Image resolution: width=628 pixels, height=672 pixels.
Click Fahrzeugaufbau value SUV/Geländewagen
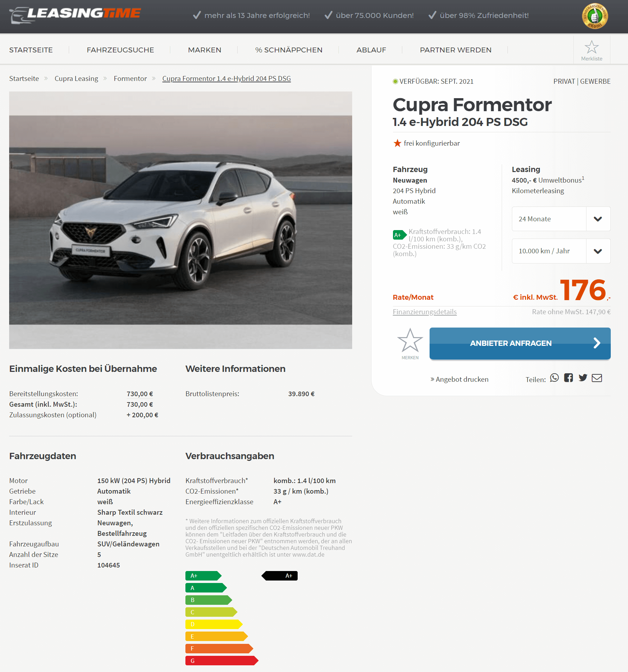point(128,544)
